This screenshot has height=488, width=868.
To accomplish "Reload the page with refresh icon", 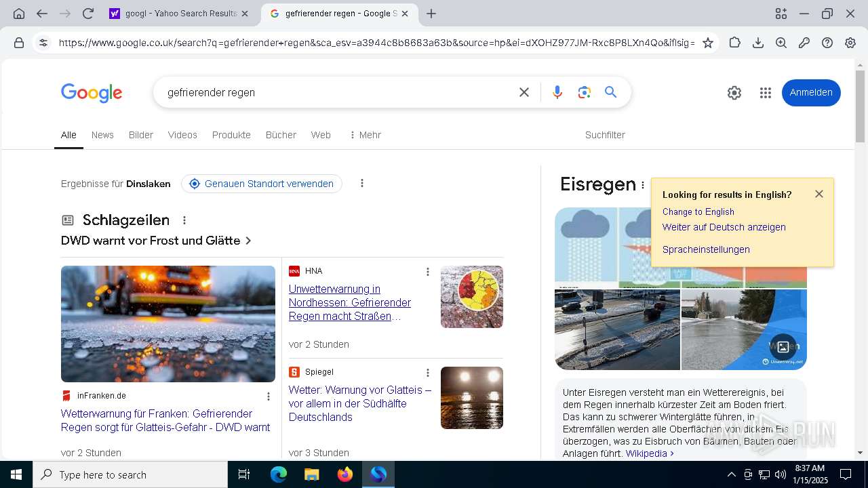I will tap(87, 14).
